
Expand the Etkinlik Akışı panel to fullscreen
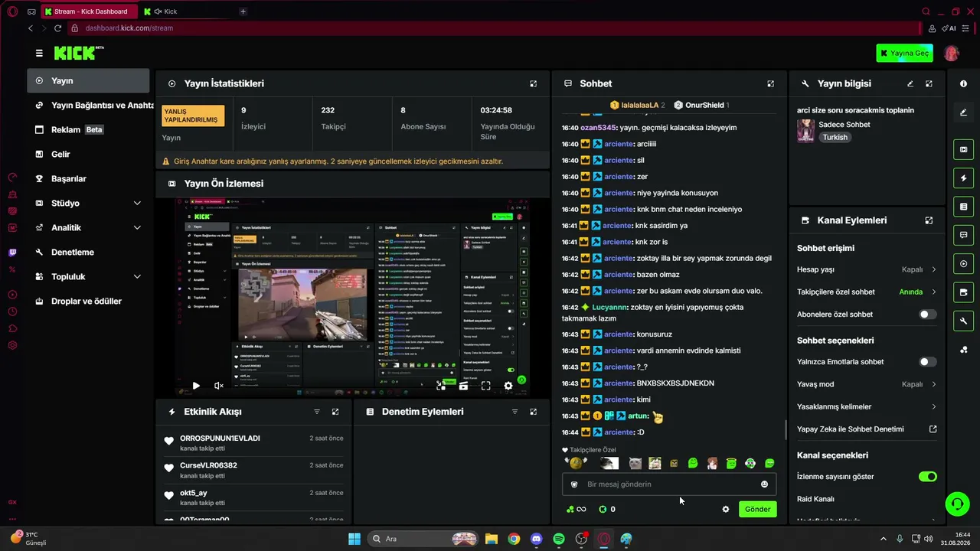(x=335, y=412)
